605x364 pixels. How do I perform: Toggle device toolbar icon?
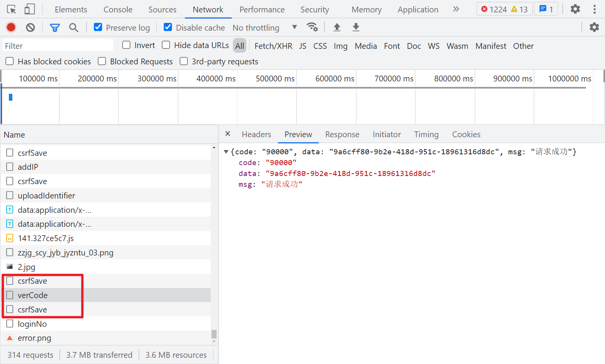[29, 9]
